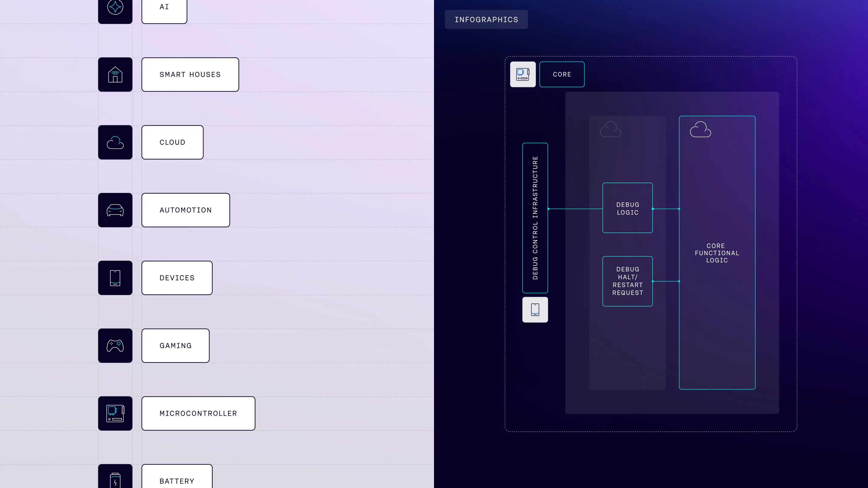This screenshot has height=488, width=868.
Task: Select the smartphone devices icon tile
Action: coord(115,278)
